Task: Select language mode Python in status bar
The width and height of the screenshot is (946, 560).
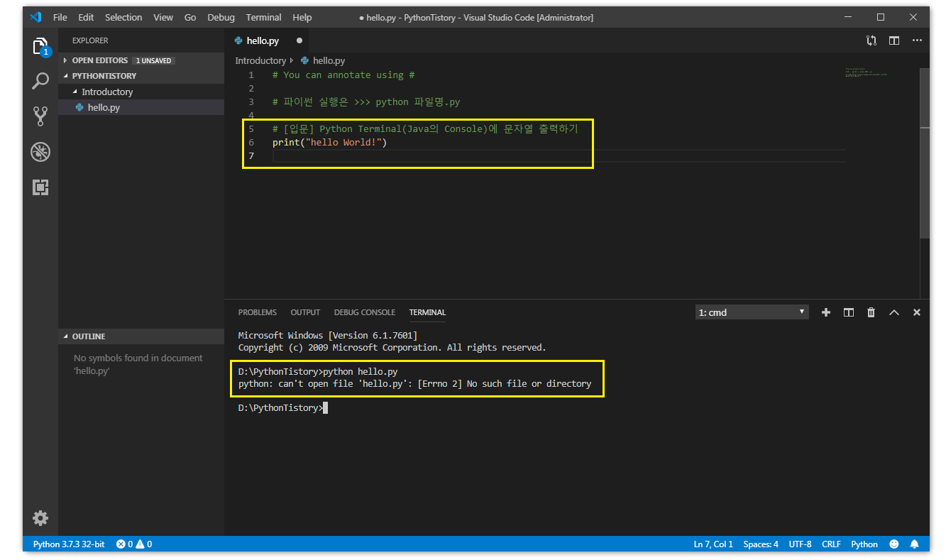Action: click(x=864, y=544)
